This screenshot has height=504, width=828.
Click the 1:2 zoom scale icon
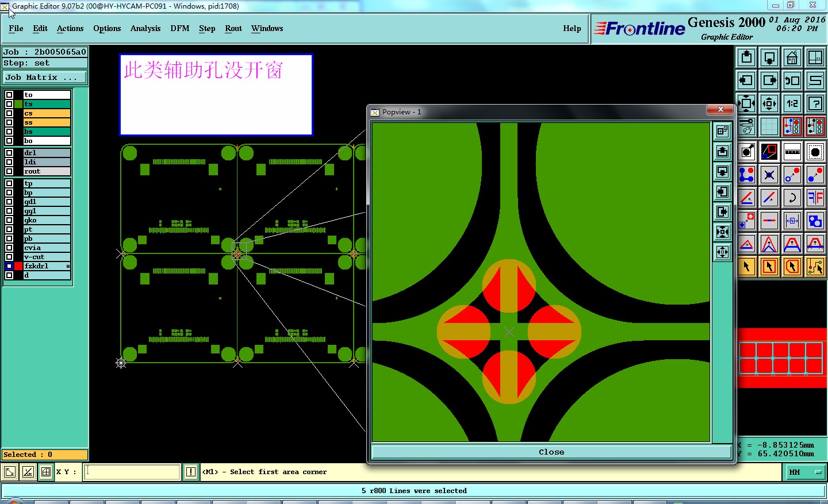click(x=792, y=103)
